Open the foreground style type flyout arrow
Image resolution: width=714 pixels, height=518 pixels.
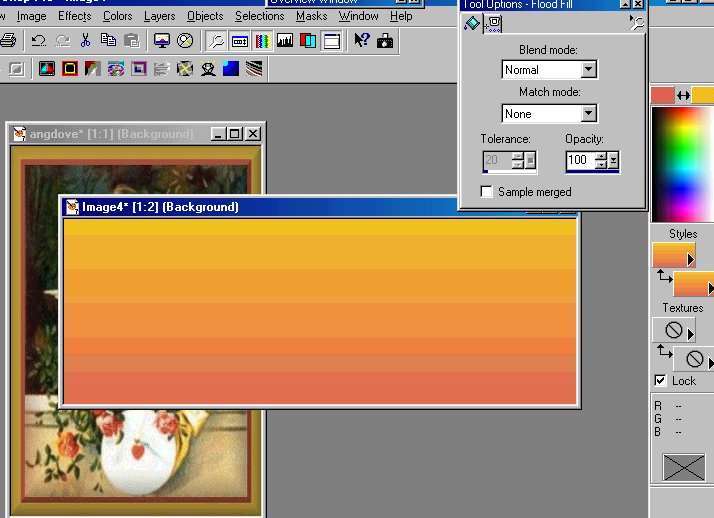click(x=690, y=259)
